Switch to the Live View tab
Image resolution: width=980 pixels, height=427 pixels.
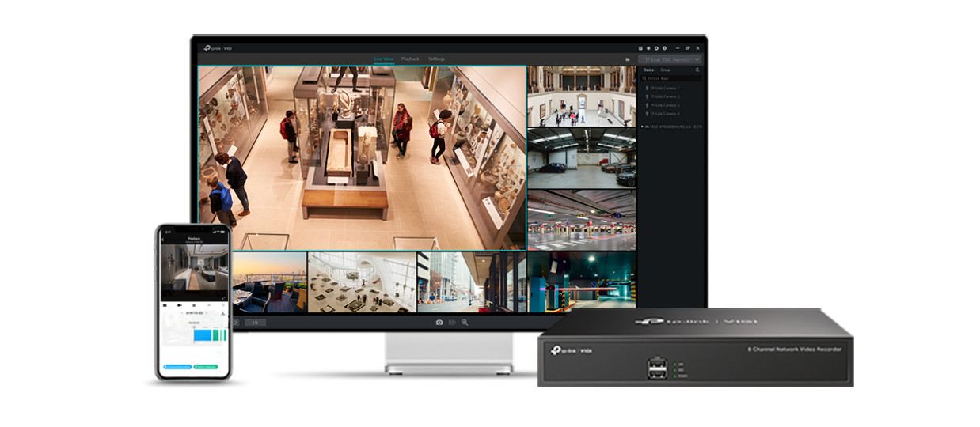point(384,59)
